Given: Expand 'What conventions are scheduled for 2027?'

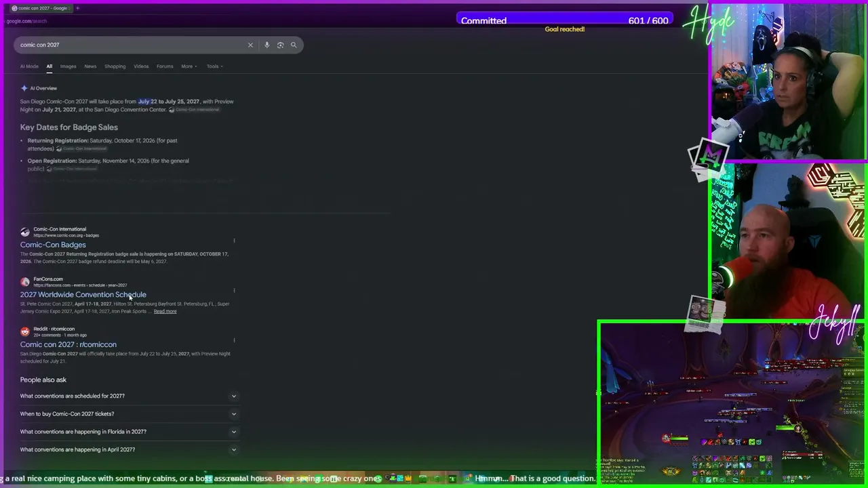Looking at the screenshot, I should tap(129, 396).
